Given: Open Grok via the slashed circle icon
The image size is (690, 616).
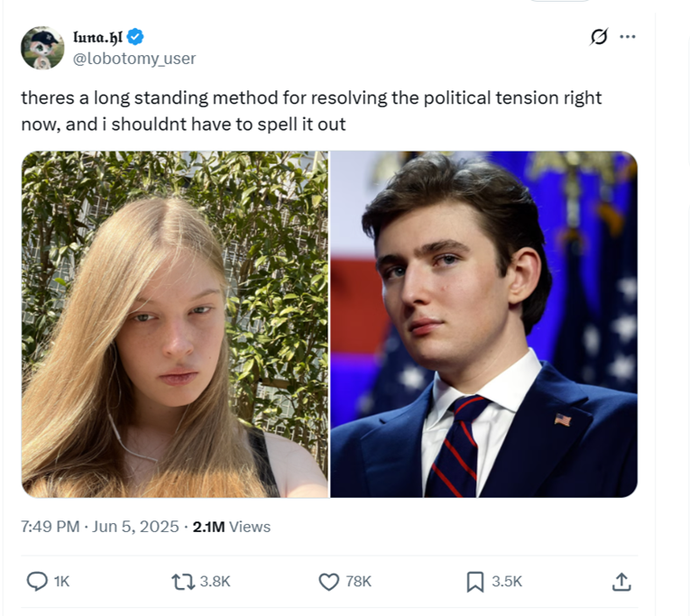Looking at the screenshot, I should pos(597,37).
